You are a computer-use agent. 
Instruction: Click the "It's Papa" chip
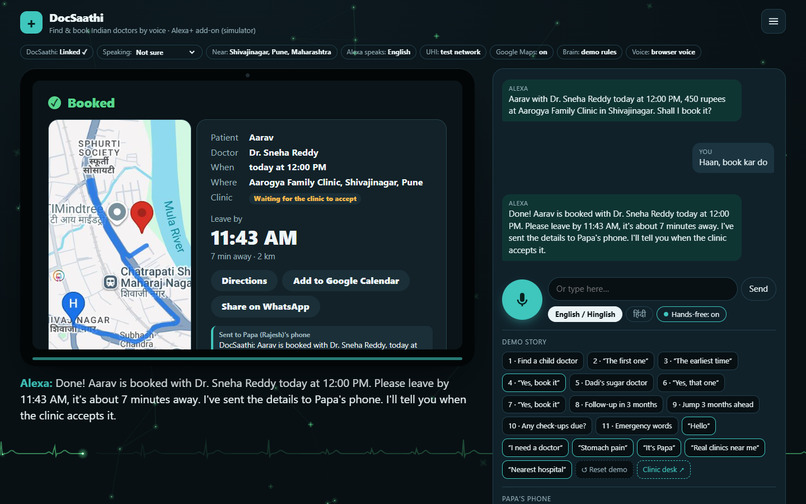pos(659,448)
